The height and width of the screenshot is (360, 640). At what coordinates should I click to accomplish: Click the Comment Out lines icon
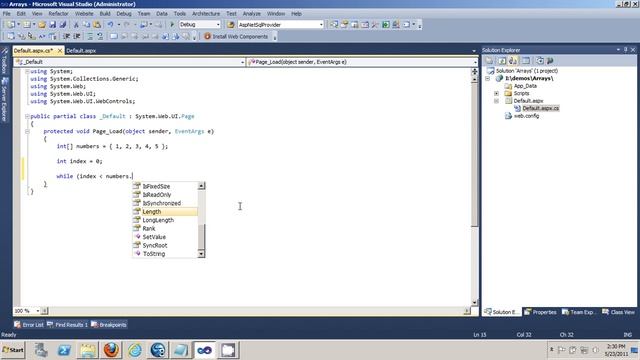pos(90,37)
